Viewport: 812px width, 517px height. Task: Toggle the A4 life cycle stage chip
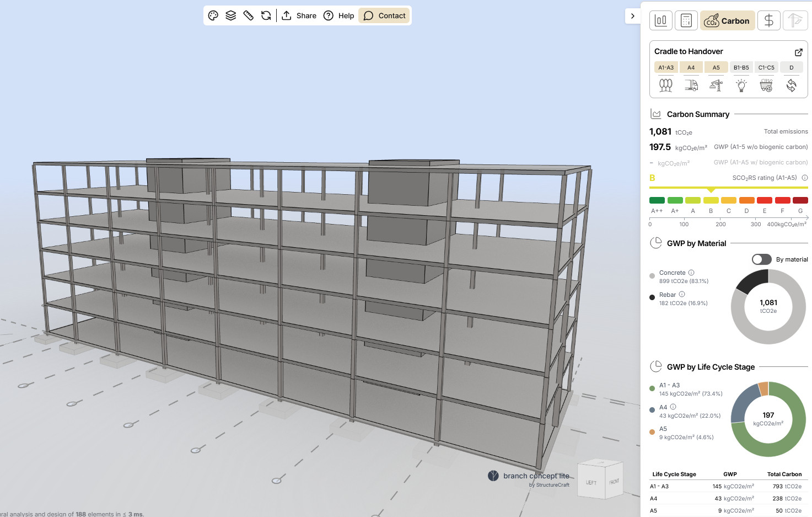(691, 67)
